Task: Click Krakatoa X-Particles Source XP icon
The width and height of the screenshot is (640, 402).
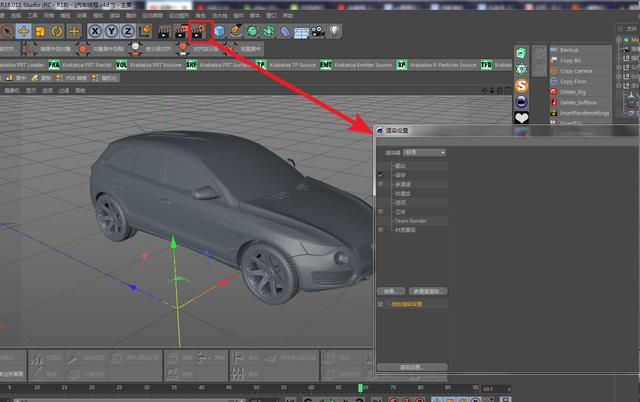Action: (x=402, y=65)
